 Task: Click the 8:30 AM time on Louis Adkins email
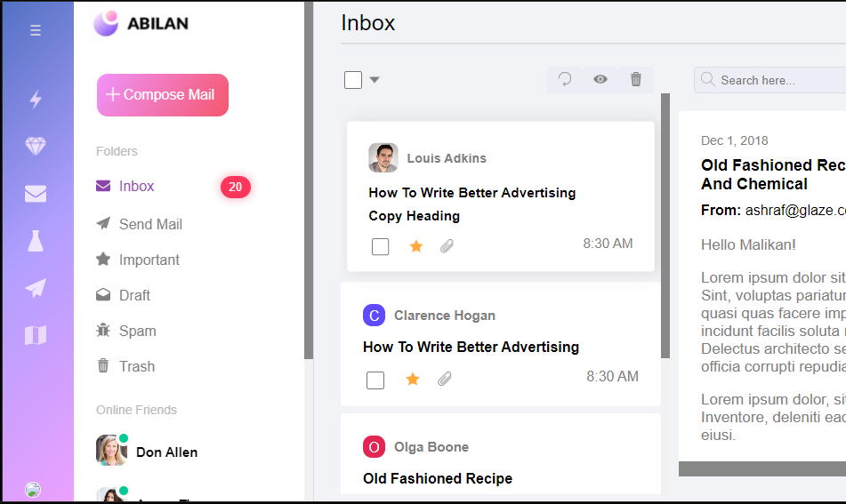point(608,244)
